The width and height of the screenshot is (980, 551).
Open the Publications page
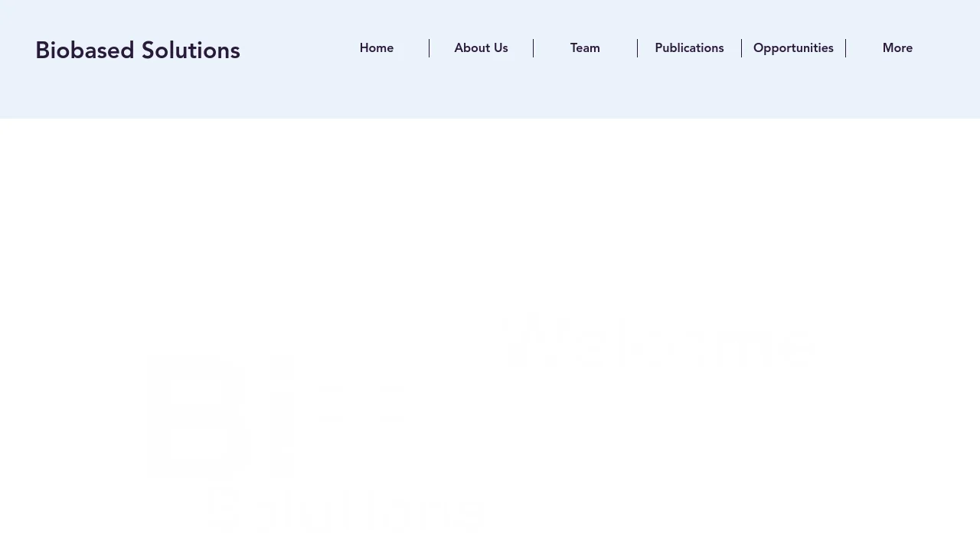pyautogui.click(x=689, y=48)
